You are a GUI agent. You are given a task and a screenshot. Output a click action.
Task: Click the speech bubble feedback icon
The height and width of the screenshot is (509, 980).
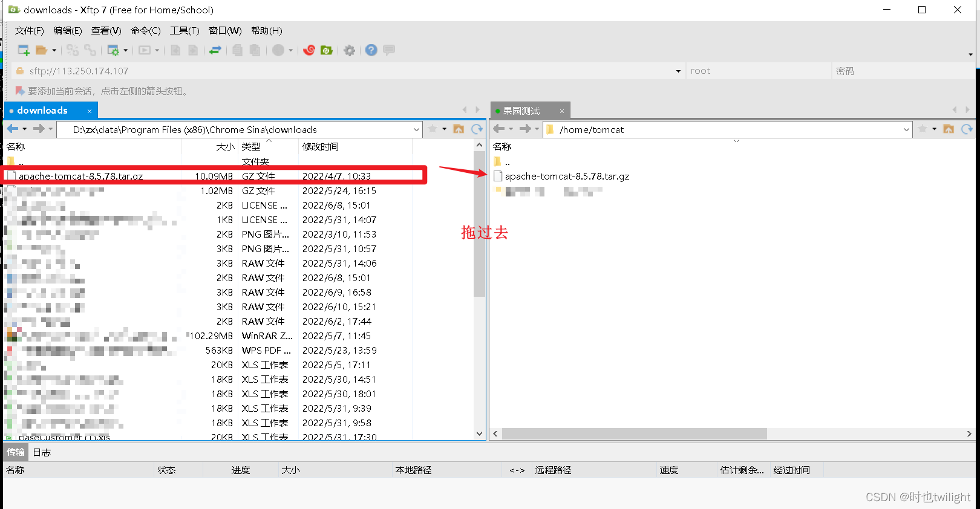pyautogui.click(x=389, y=50)
